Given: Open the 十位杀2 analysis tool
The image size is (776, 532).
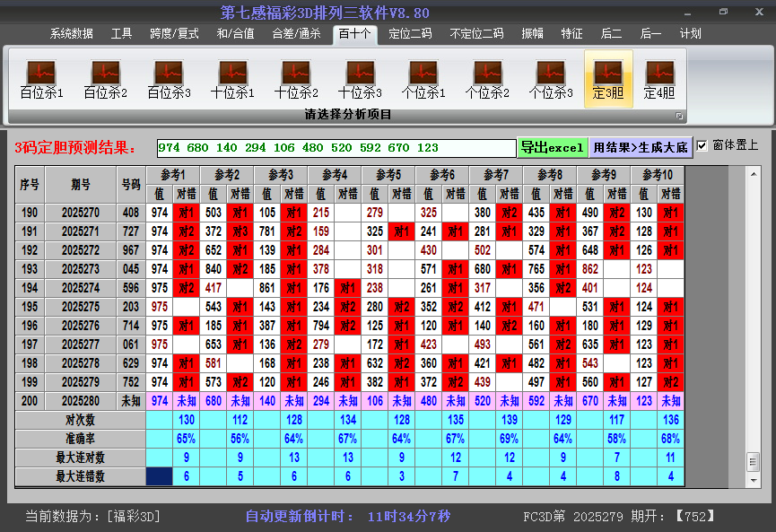Looking at the screenshot, I should 297,76.
